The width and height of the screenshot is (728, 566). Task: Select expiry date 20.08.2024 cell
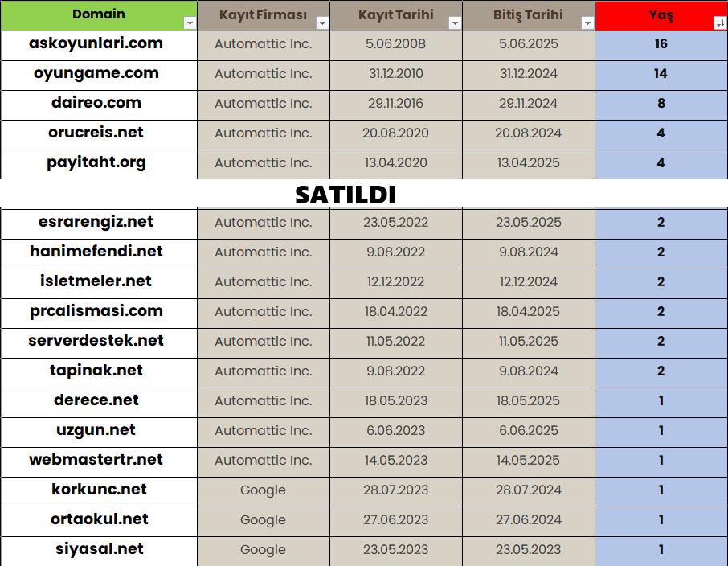point(529,135)
